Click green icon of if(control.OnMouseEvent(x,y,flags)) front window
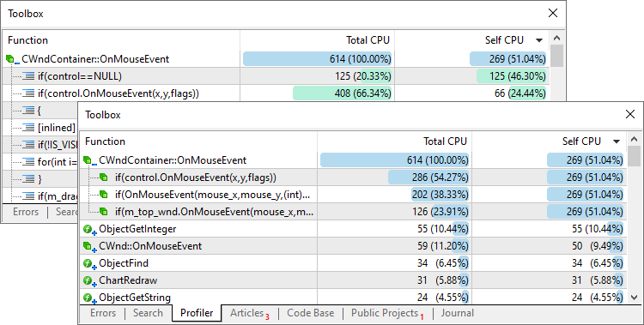 click(104, 178)
